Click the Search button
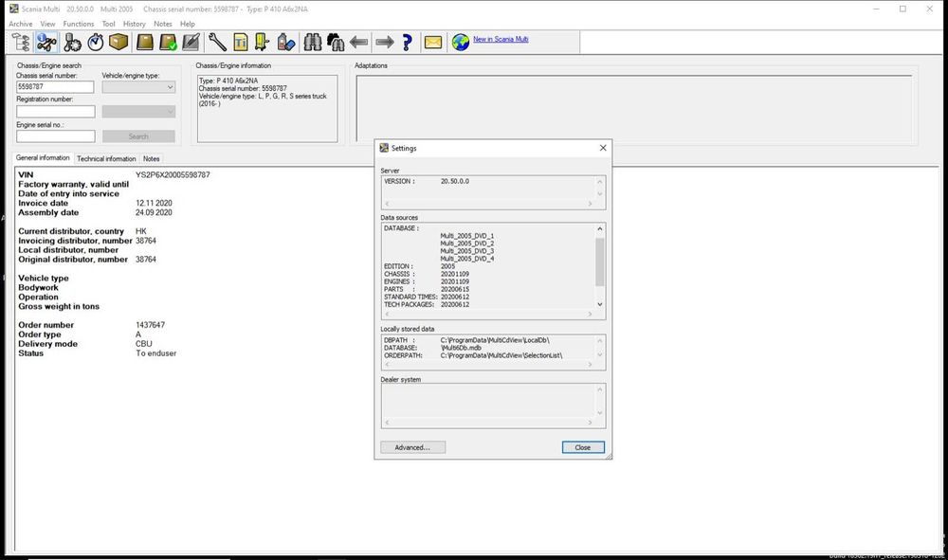 click(x=138, y=136)
